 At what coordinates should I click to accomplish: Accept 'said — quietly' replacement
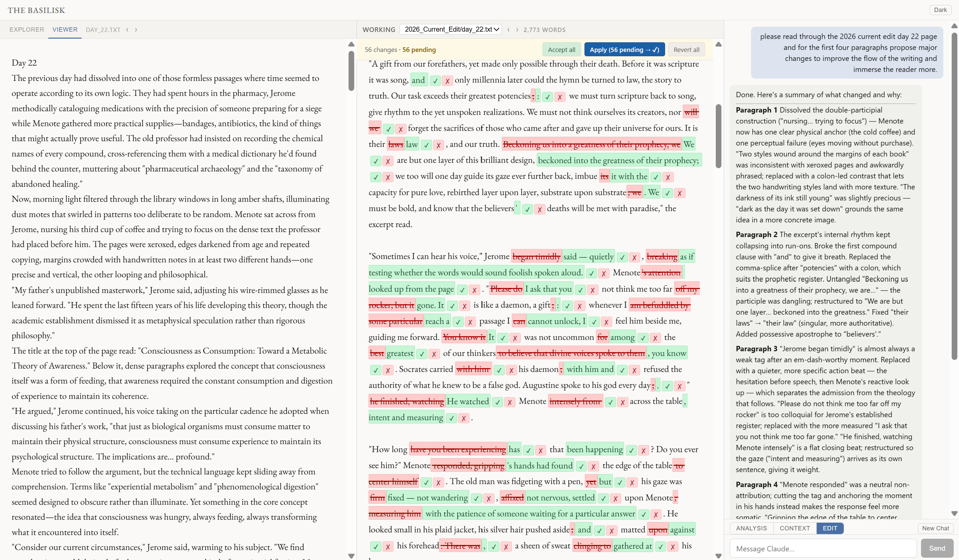[622, 257]
